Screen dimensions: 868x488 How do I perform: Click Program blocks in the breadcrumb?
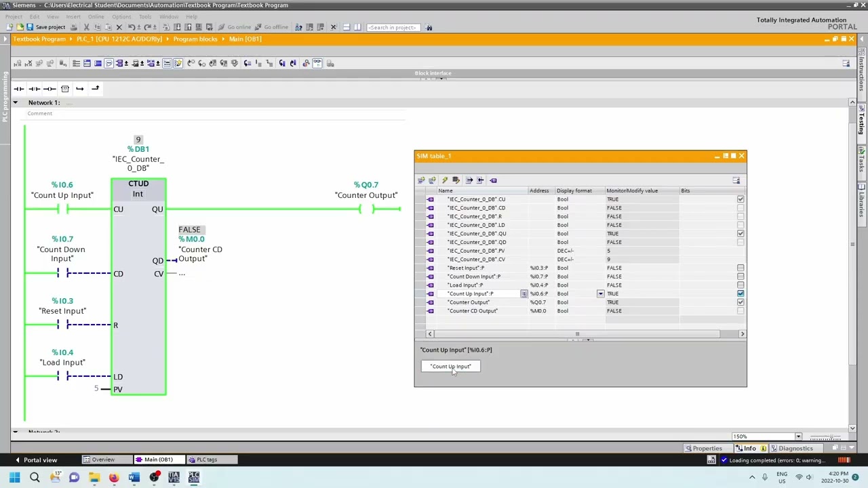(195, 39)
